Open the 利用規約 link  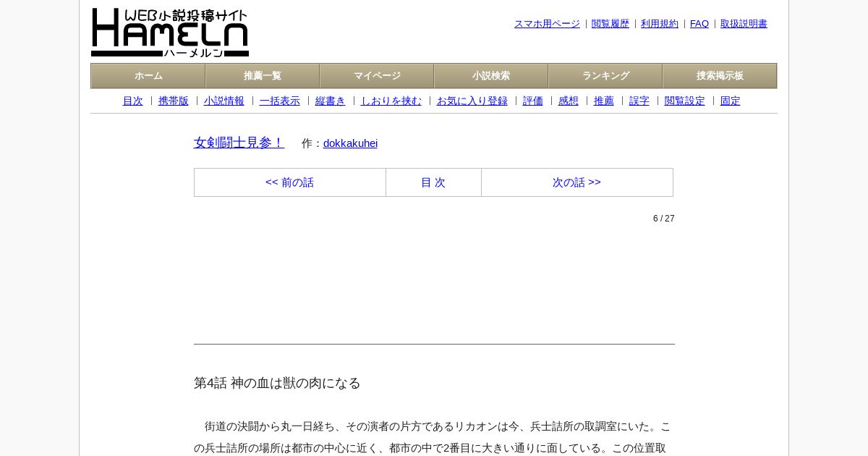click(660, 24)
